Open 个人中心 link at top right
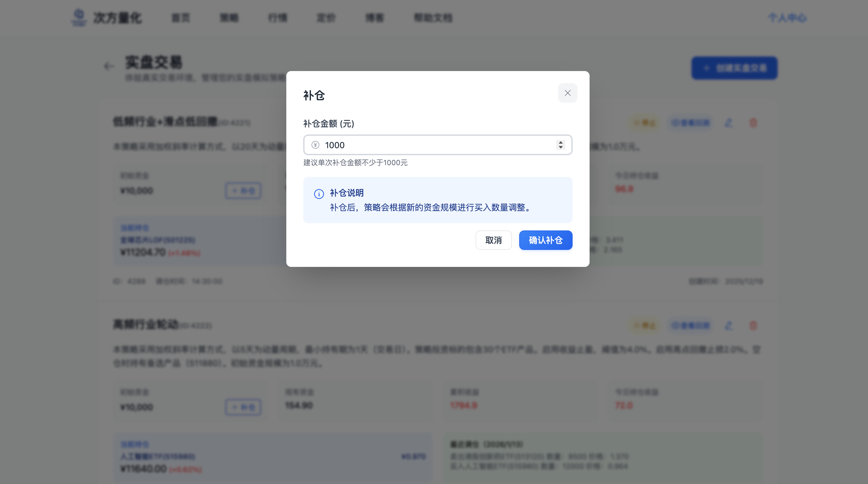The image size is (868, 484). pos(787,18)
